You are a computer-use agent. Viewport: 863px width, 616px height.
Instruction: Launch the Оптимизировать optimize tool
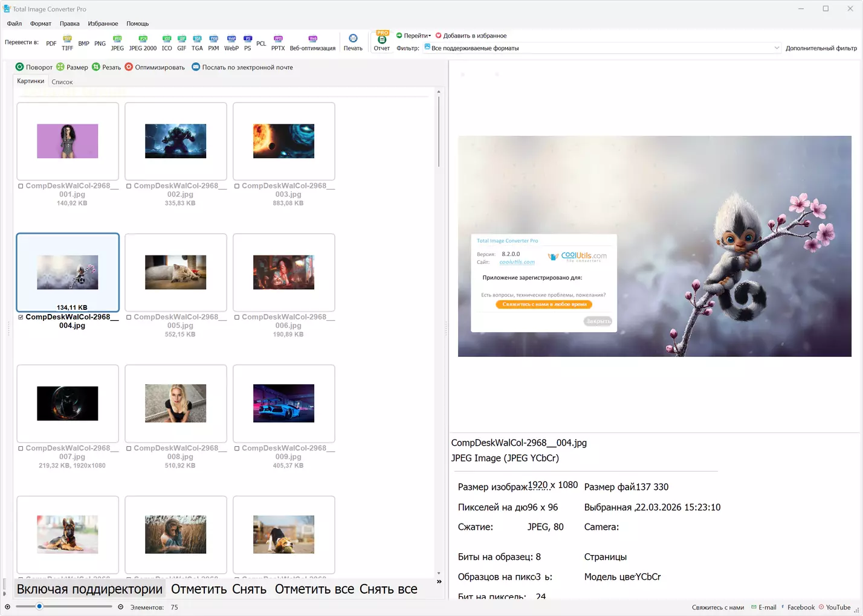click(x=155, y=67)
